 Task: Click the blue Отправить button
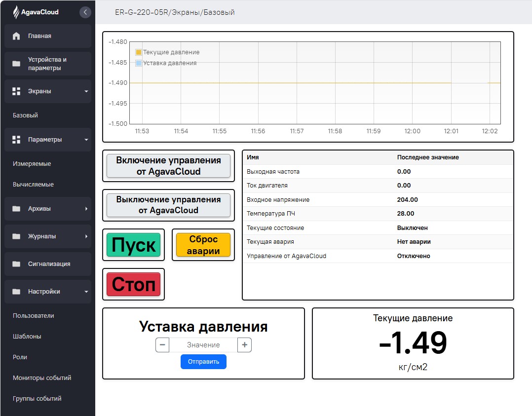click(203, 362)
